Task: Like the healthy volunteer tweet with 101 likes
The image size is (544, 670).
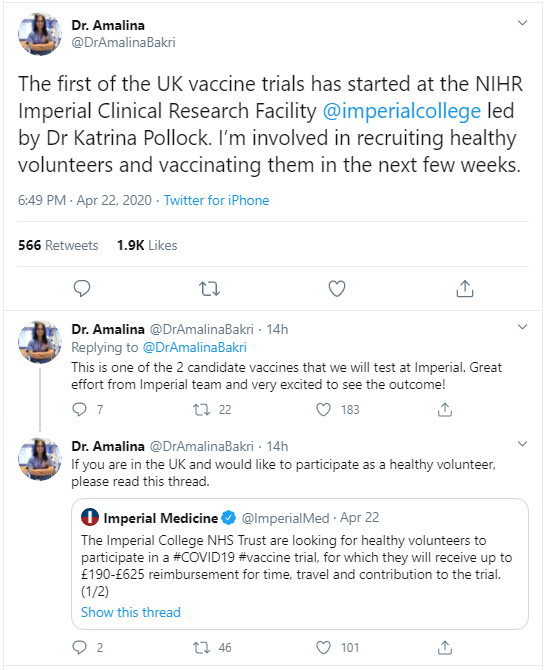Action: tap(323, 647)
